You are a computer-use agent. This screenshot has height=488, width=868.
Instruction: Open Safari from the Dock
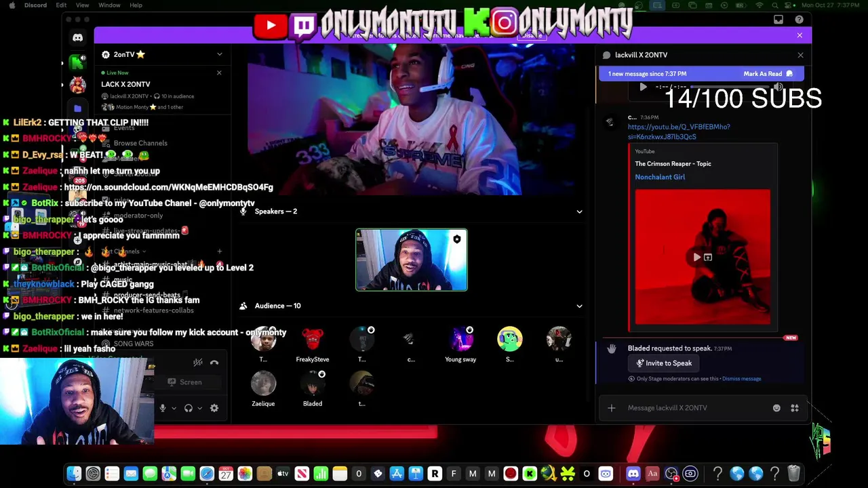tap(207, 474)
